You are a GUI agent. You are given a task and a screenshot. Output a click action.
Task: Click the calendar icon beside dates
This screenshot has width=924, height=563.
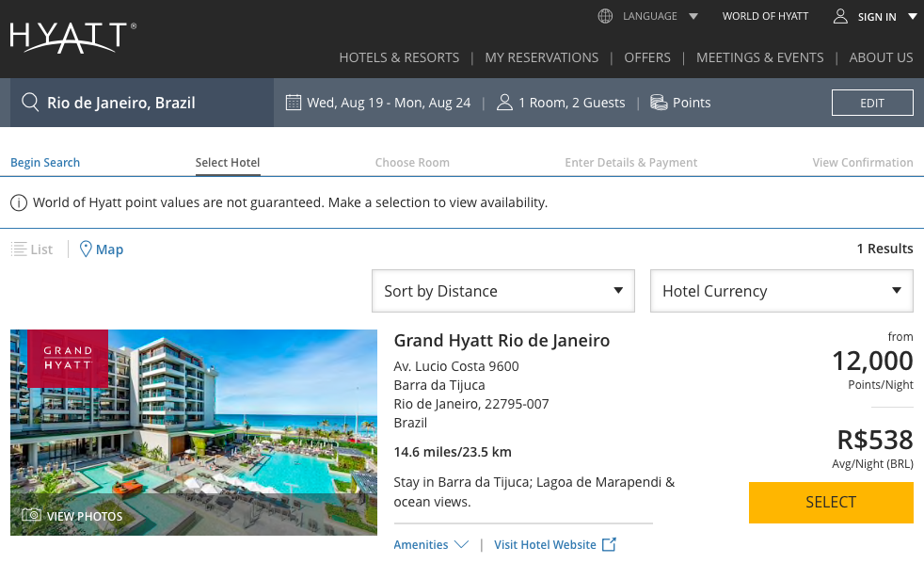294,102
